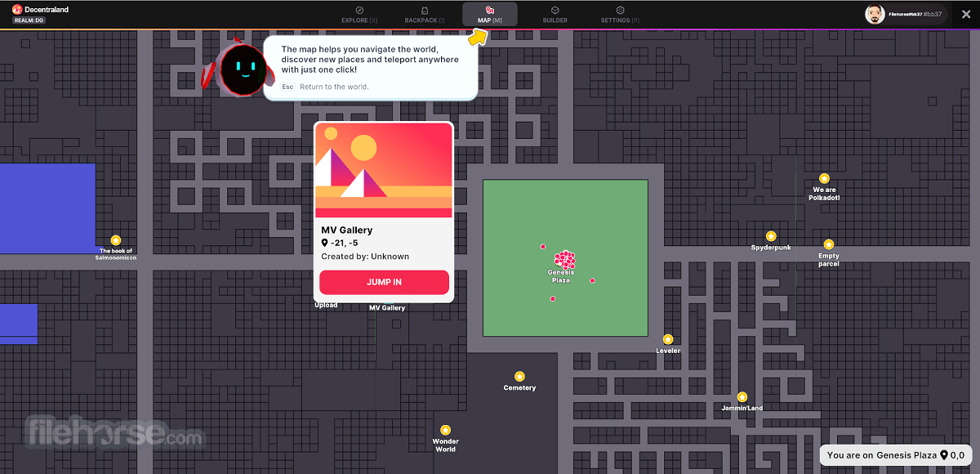This screenshot has width=980, height=474.
Task: Select the We are Polkadot star marker
Action: pyautogui.click(x=825, y=178)
